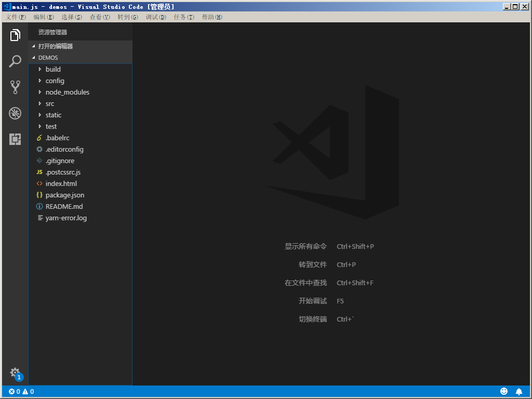This screenshot has width=532, height=399.
Task: Open the 帮助(H) menu
Action: click(212, 17)
